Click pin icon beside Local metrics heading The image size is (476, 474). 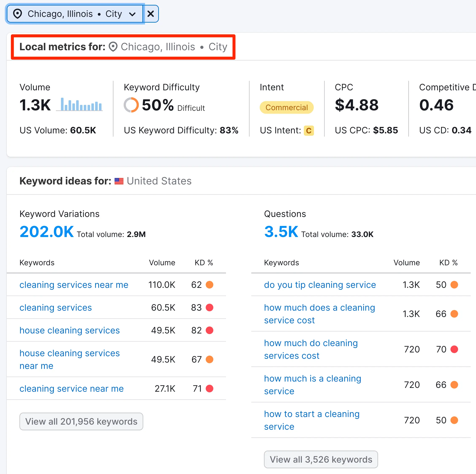(113, 47)
